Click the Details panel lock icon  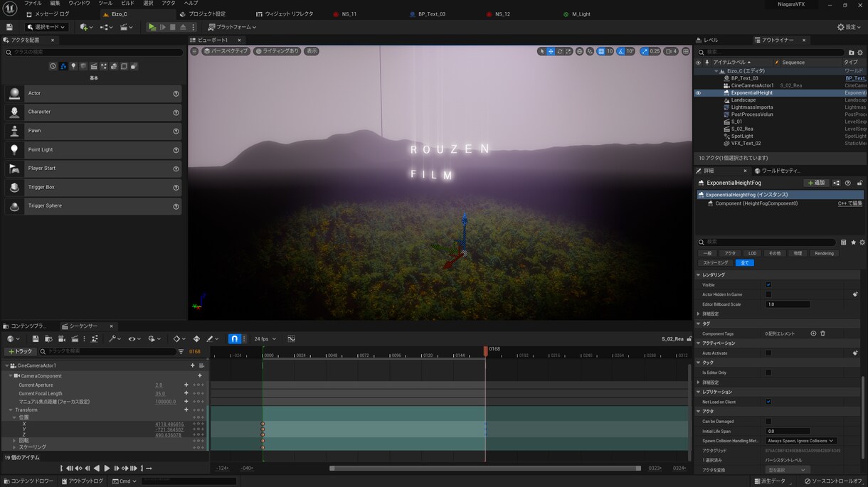click(859, 183)
